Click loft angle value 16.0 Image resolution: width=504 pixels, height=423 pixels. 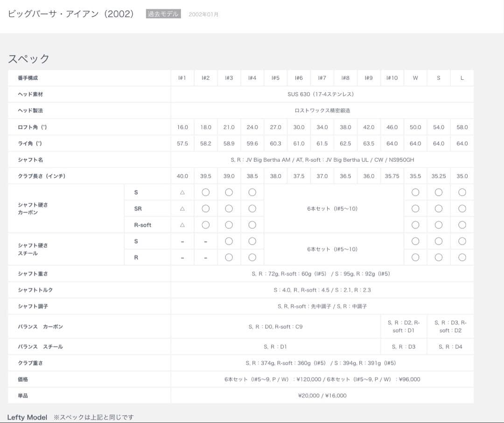[182, 127]
